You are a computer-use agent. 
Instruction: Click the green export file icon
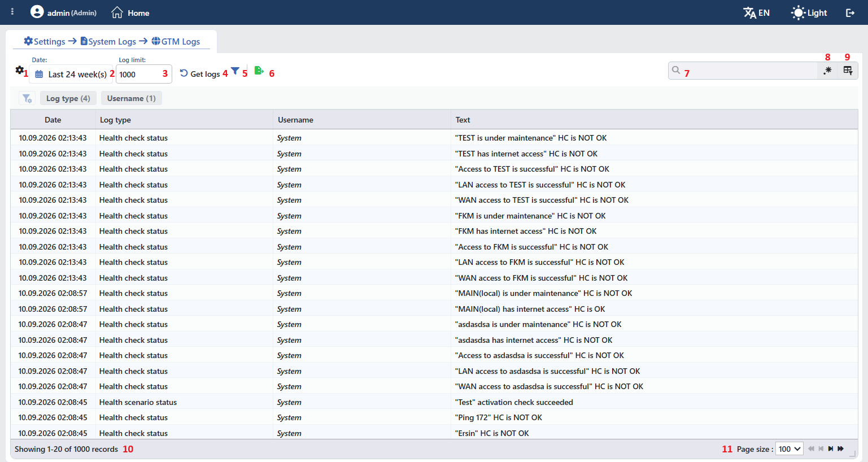coord(259,70)
